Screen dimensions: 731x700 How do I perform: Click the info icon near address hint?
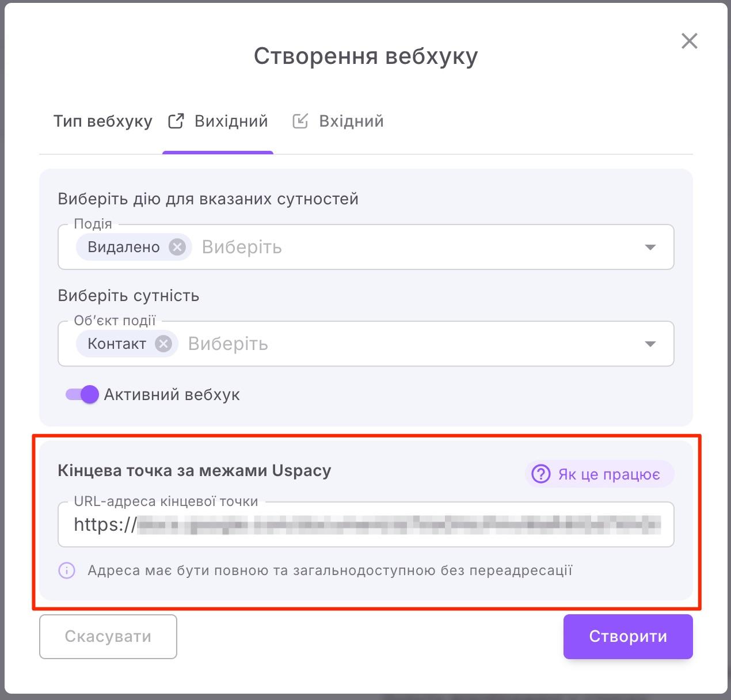pyautogui.click(x=67, y=570)
